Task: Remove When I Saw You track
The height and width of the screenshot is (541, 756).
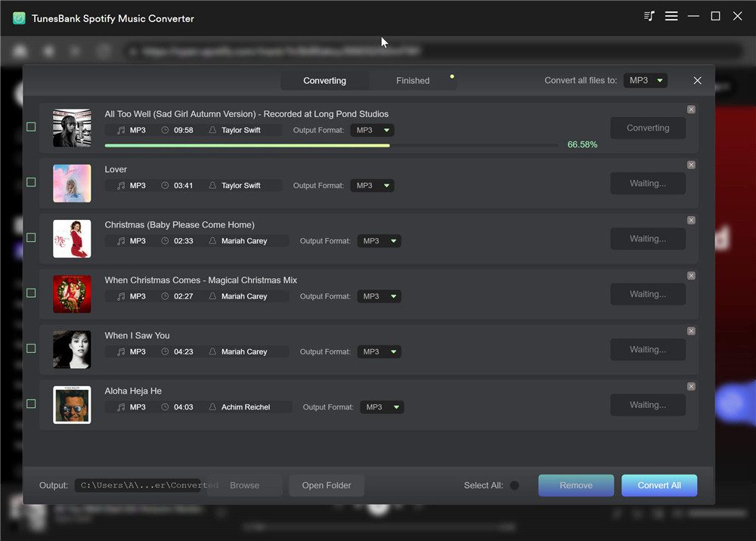Action: (x=691, y=331)
